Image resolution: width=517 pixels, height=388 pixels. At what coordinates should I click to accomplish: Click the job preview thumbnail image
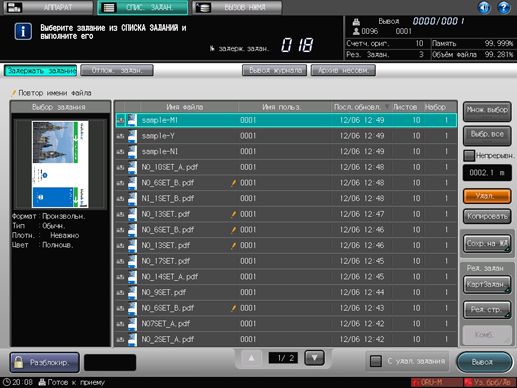pyautogui.click(x=60, y=164)
